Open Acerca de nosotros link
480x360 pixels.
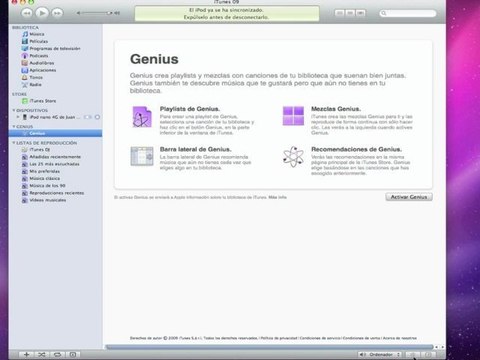[400, 338]
